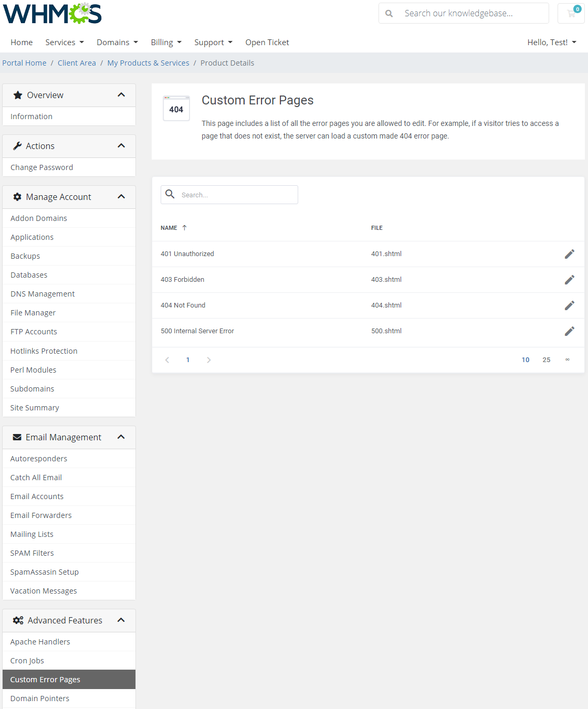Open Email Forwarders in the sidebar
This screenshot has width=588, height=709.
69,515
